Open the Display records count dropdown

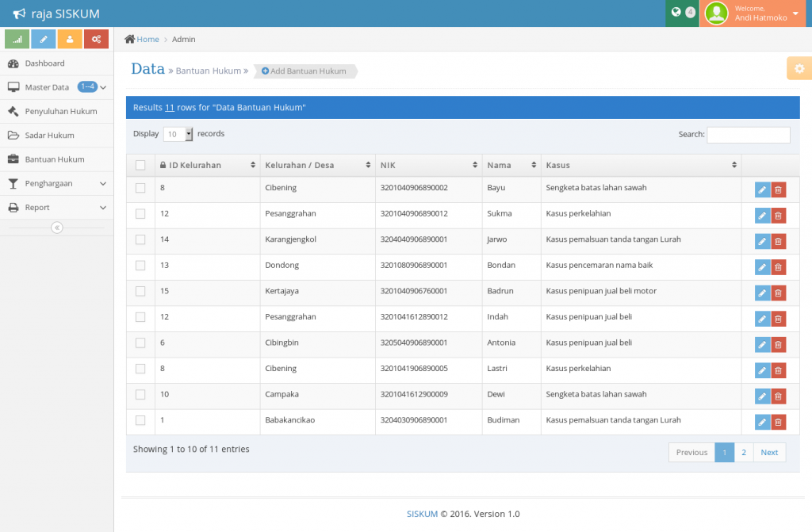(x=178, y=134)
